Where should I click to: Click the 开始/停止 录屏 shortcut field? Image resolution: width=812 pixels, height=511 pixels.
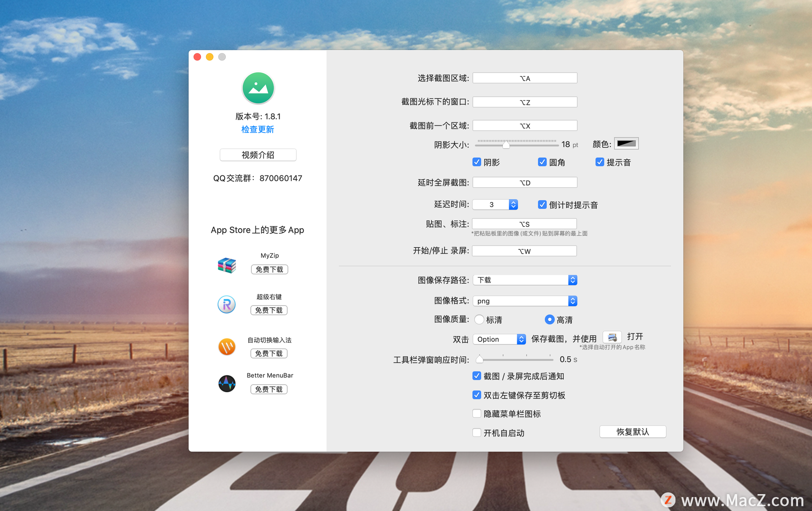coord(524,251)
